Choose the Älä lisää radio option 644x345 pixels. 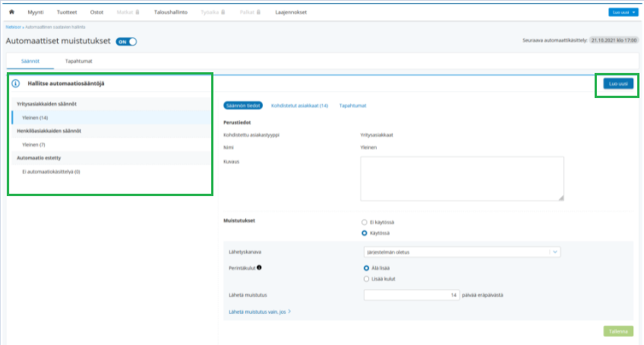click(366, 268)
